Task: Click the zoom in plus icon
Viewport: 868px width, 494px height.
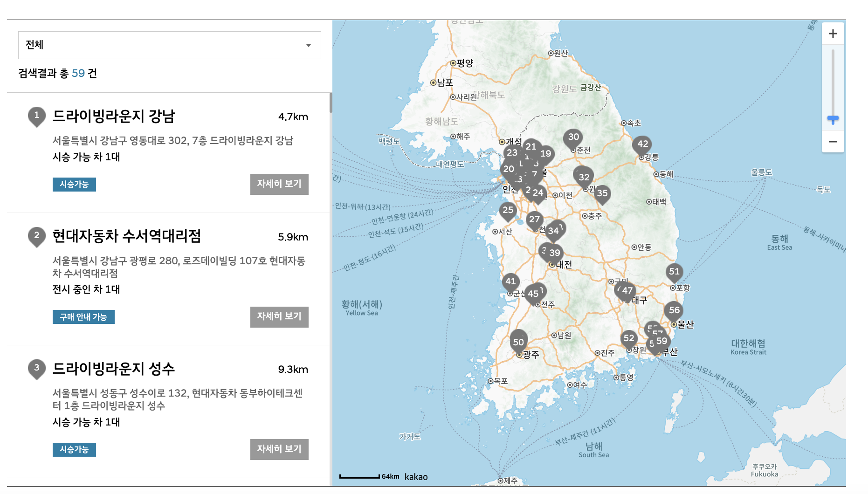Action: click(x=833, y=33)
